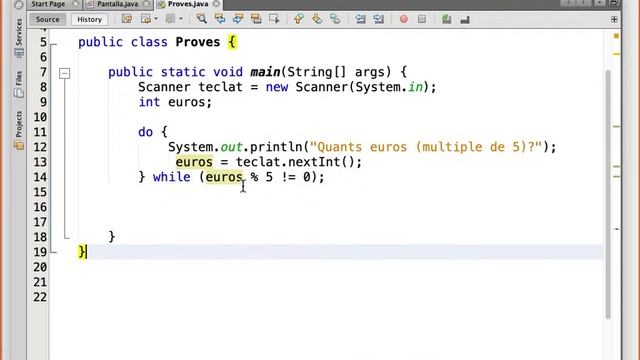Toggle bookmark on current line
The height and width of the screenshot is (360, 640).
pos(335,19)
